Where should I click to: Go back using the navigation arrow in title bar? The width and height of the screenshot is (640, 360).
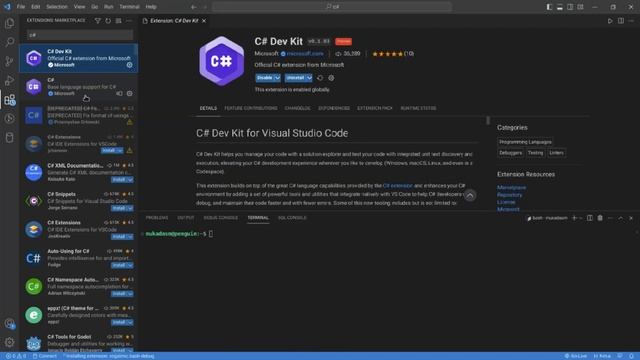[193, 7]
